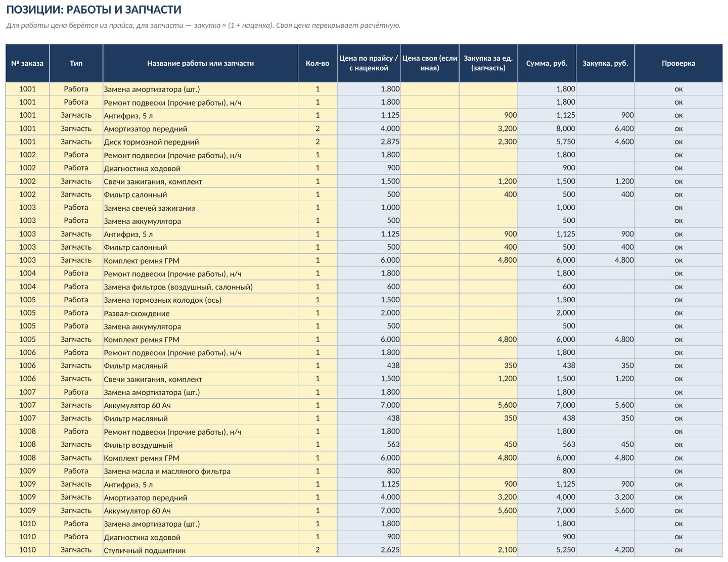This screenshot has height=562, width=728.
Task: Select the 2,300 purchase cell for Диск тормозной
Action: (x=488, y=142)
